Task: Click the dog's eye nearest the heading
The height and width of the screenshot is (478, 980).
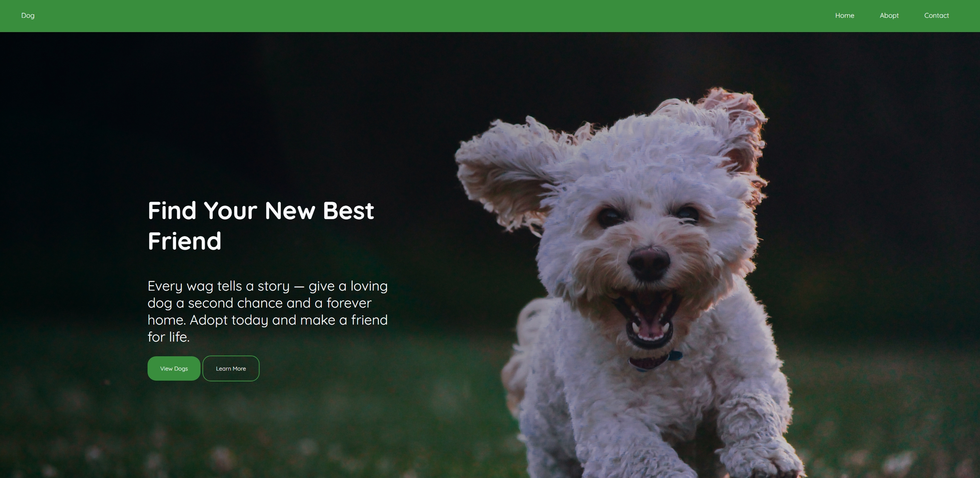Action: [610, 216]
